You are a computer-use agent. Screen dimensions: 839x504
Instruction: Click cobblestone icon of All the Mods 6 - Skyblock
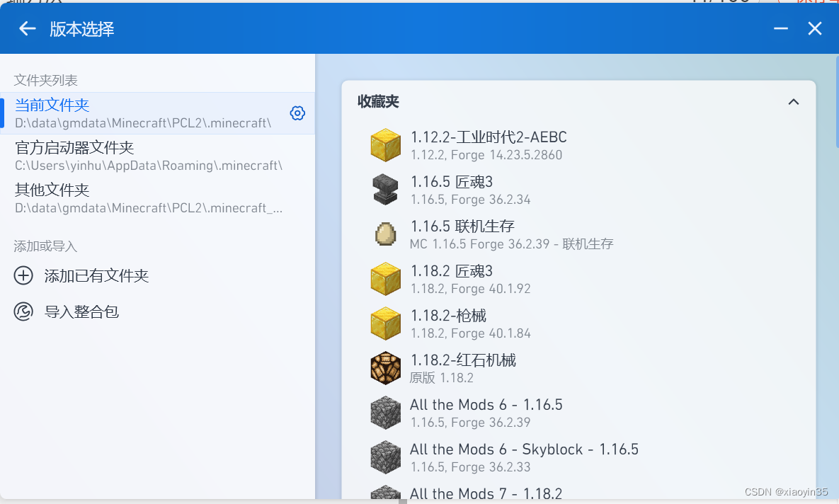pyautogui.click(x=385, y=457)
